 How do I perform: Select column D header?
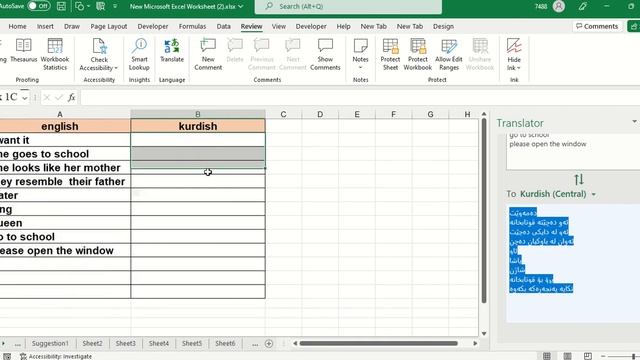click(x=320, y=114)
